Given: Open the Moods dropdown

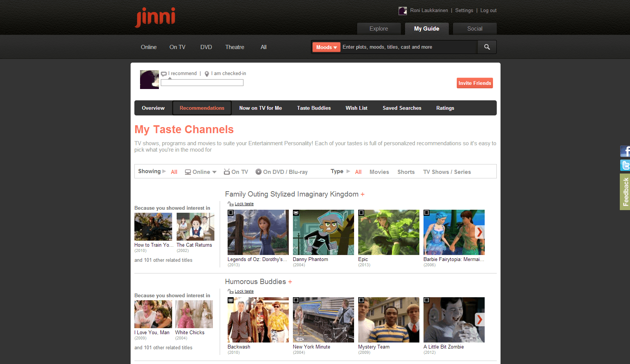Looking at the screenshot, I should [x=327, y=47].
